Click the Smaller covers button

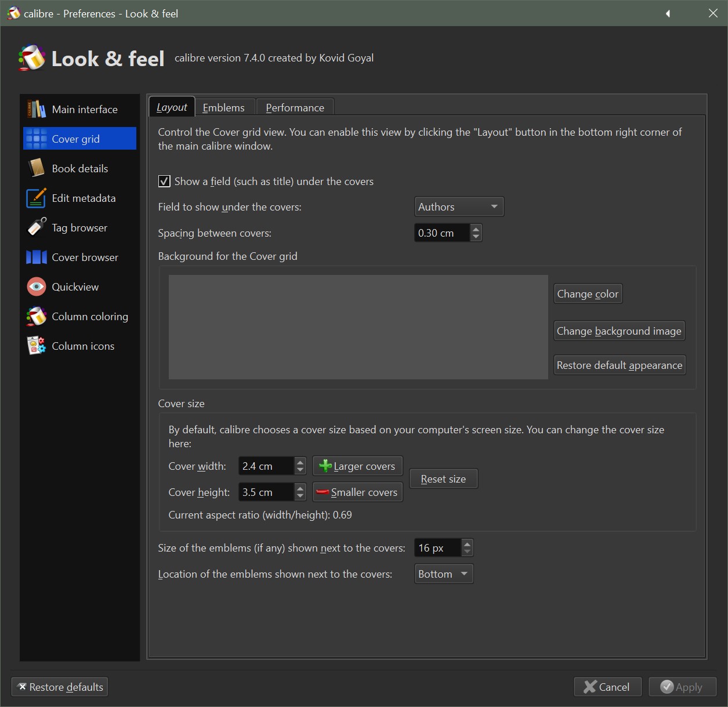tap(357, 492)
